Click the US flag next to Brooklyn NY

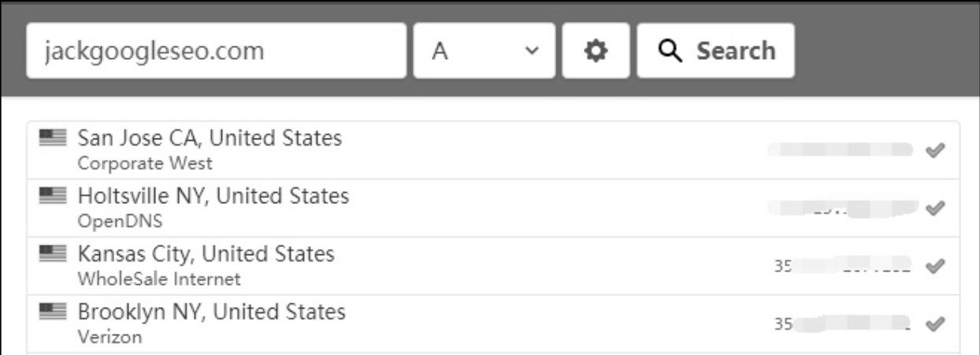pyautogui.click(x=54, y=312)
